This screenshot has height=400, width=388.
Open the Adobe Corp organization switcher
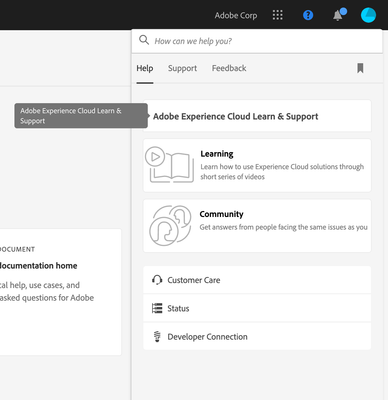pyautogui.click(x=236, y=15)
